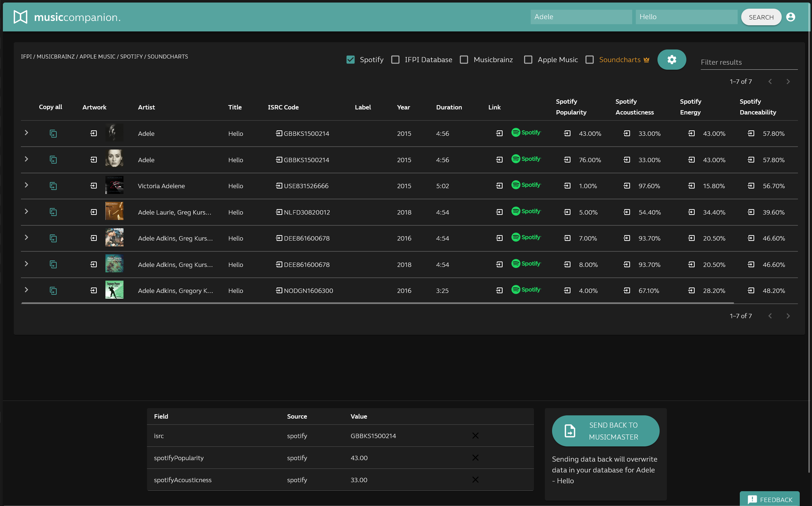Screen dimensions: 812x506
Task: Click the Filter results field
Action: [749, 62]
